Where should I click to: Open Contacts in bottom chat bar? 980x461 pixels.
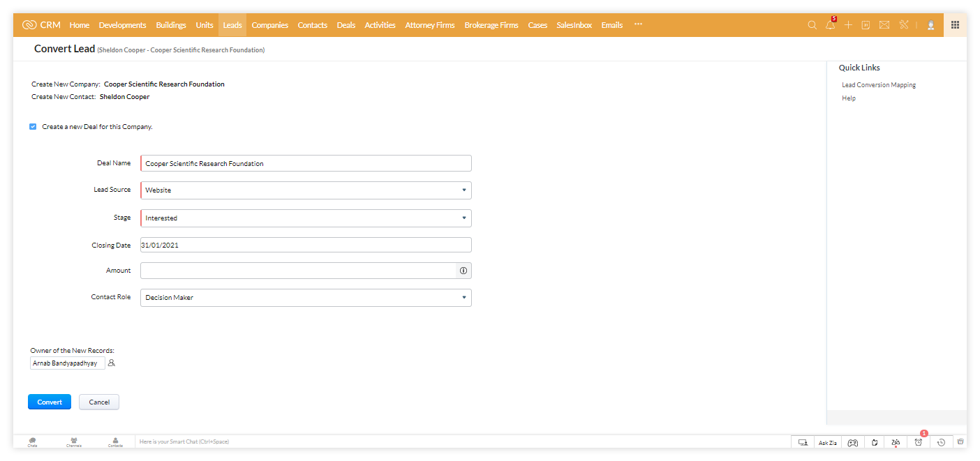pyautogui.click(x=115, y=441)
